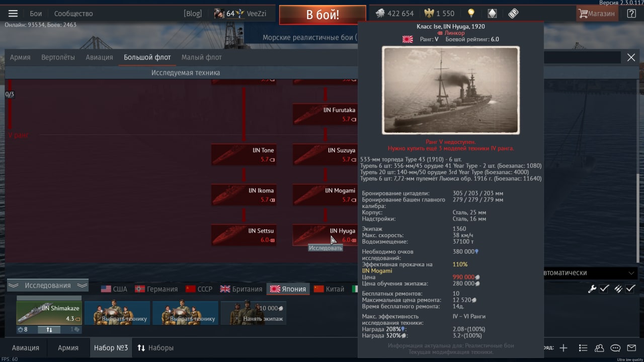Click the squad plus invite icon
Viewport: 644px width, 362px height.
click(563, 348)
